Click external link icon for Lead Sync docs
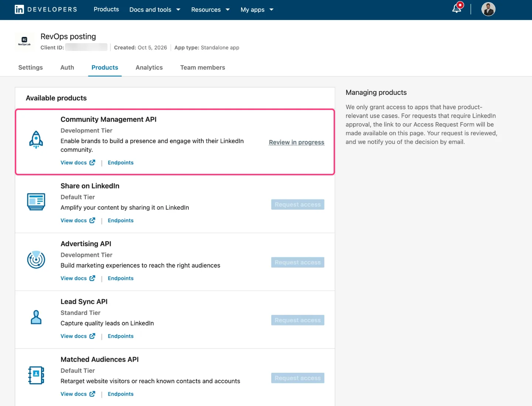Viewport: 532px width, 406px height. click(x=92, y=336)
